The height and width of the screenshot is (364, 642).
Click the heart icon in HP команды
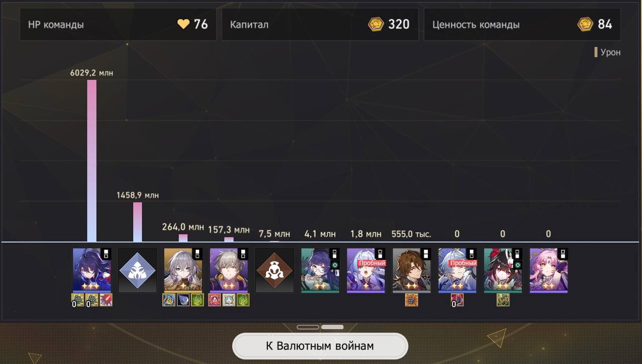coord(184,24)
